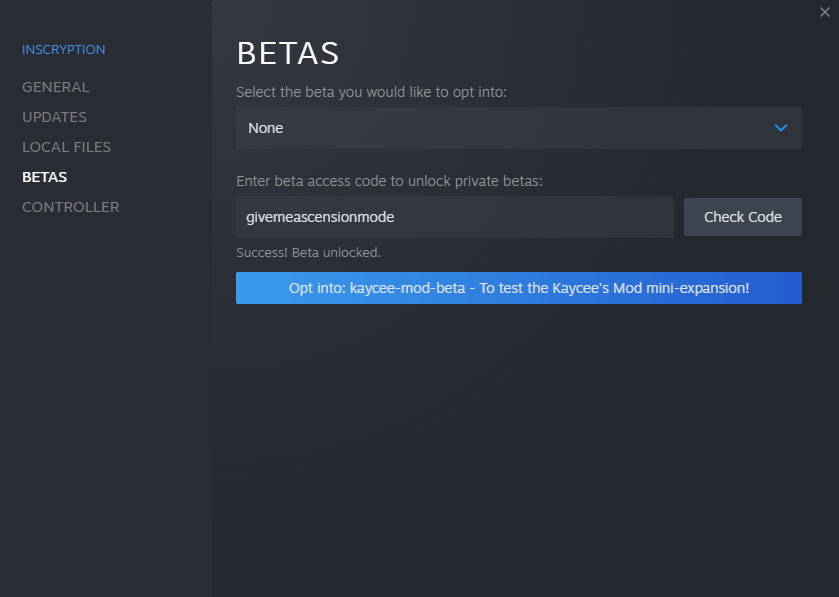Open the GENERAL settings section

coord(55,87)
